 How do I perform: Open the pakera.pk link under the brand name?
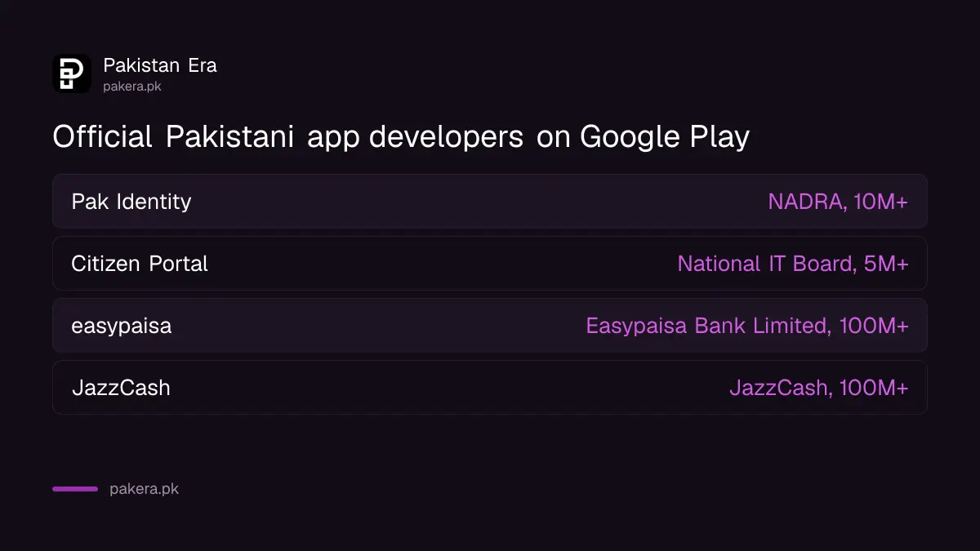[132, 86]
